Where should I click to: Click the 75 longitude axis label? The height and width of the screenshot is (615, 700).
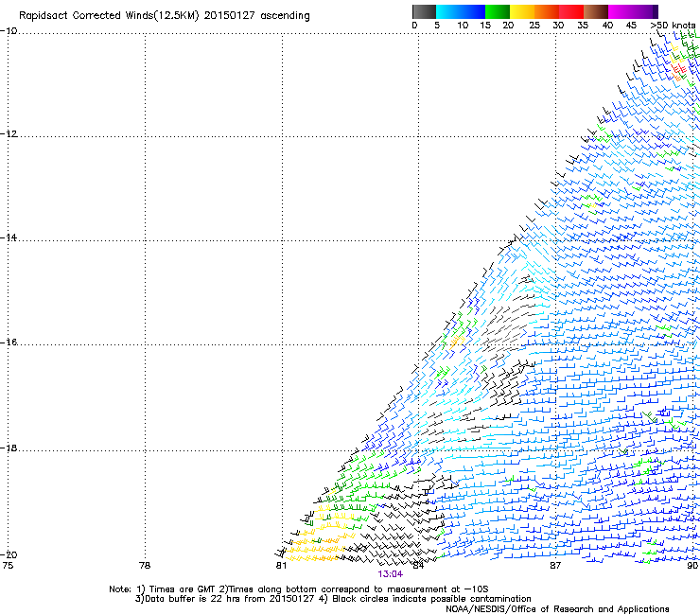pos(8,566)
